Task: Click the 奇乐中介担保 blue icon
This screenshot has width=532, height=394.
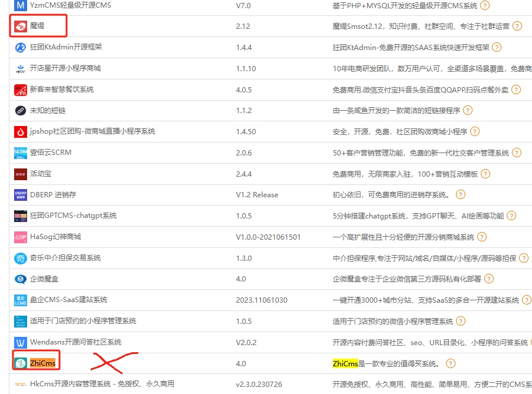Action: tap(21, 259)
